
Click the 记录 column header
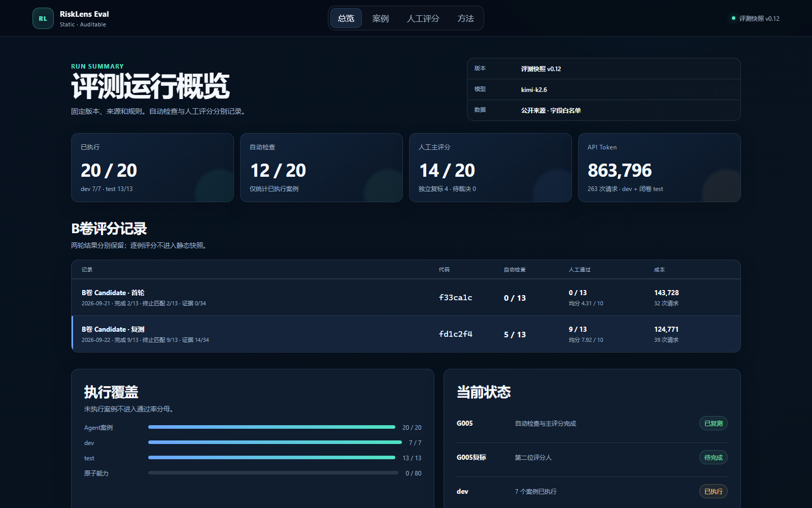pos(87,270)
